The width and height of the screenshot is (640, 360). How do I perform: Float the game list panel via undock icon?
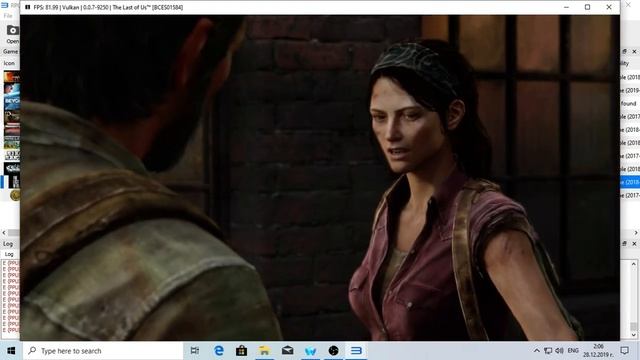pyautogui.click(x=624, y=51)
